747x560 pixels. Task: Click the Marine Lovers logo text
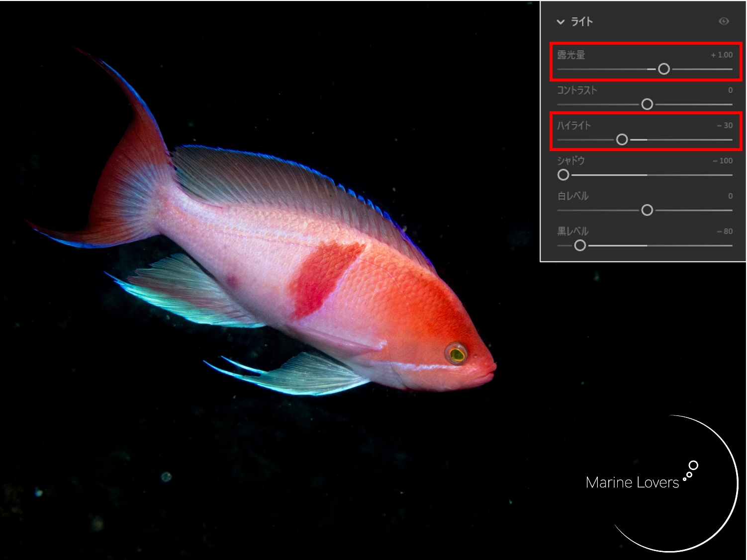632,482
